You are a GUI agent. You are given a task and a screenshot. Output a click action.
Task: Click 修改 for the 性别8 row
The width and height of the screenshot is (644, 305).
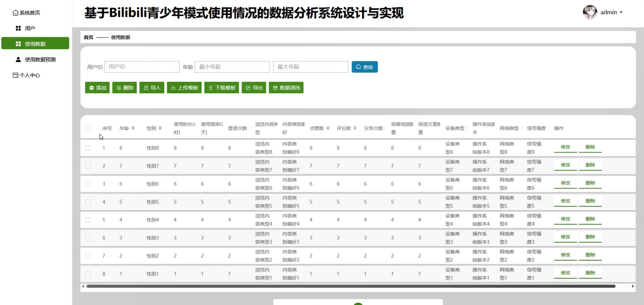(x=566, y=147)
